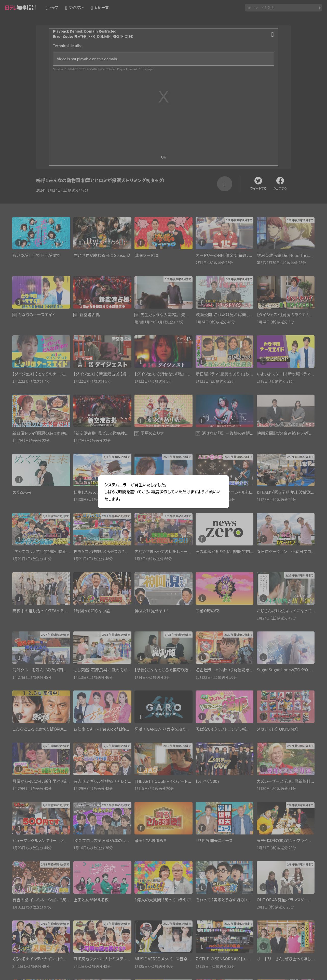Open 1周回って知らない話 thumbnail
This screenshot has height=980, width=327.
point(102,588)
